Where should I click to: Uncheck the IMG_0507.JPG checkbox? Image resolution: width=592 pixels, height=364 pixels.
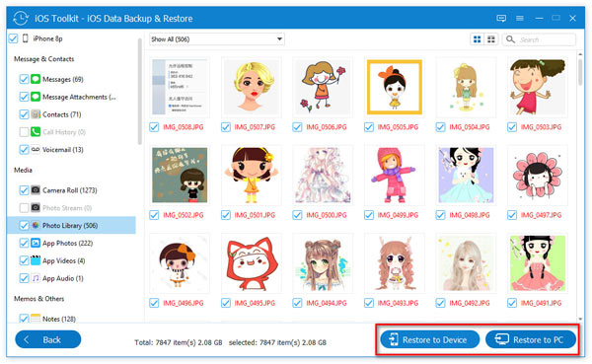click(226, 127)
